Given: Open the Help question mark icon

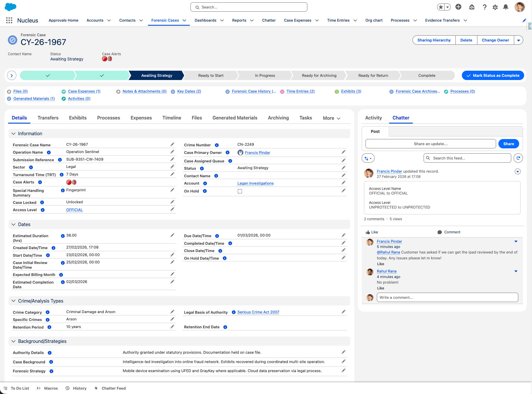Looking at the screenshot, I should coord(484,7).
